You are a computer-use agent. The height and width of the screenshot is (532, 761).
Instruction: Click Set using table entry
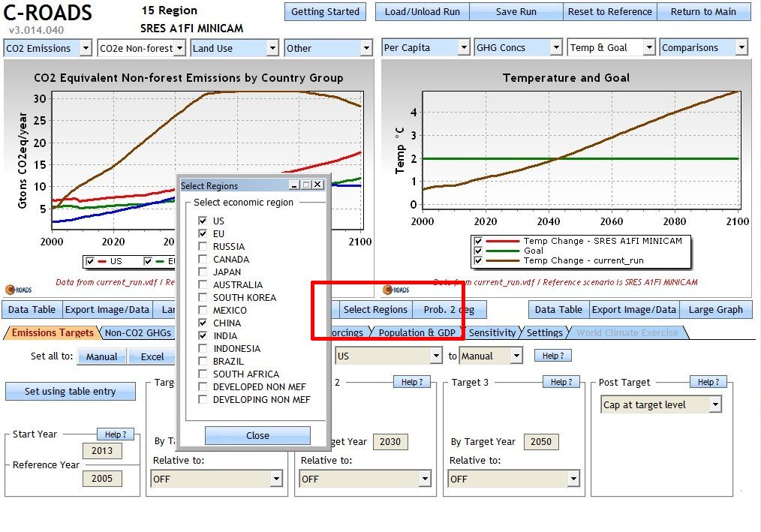(x=71, y=391)
